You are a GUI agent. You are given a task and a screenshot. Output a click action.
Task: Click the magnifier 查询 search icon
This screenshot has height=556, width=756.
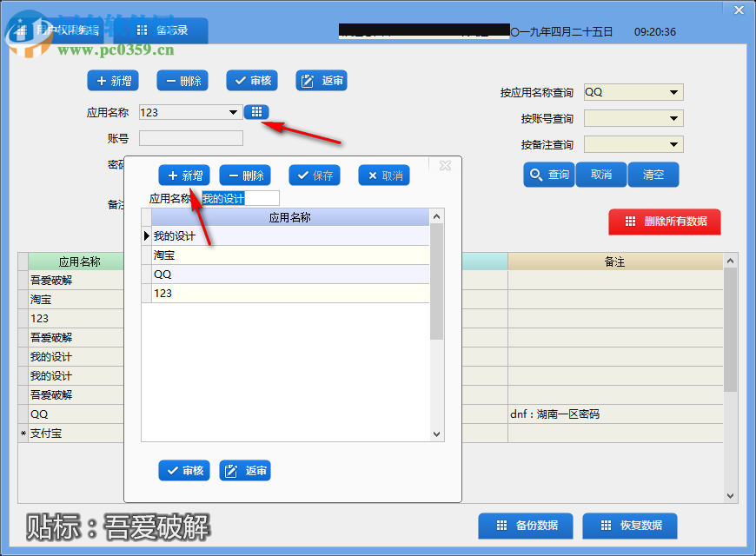pyautogui.click(x=547, y=175)
